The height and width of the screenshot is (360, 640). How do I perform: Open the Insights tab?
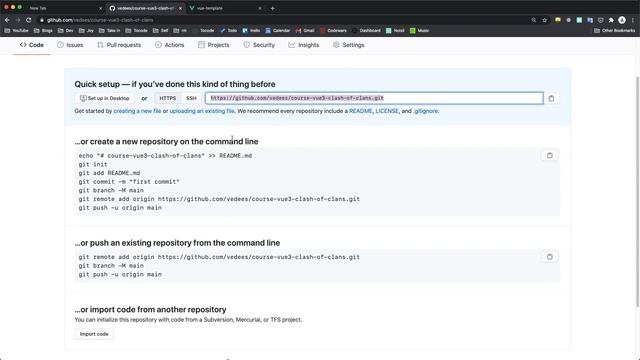click(x=304, y=45)
